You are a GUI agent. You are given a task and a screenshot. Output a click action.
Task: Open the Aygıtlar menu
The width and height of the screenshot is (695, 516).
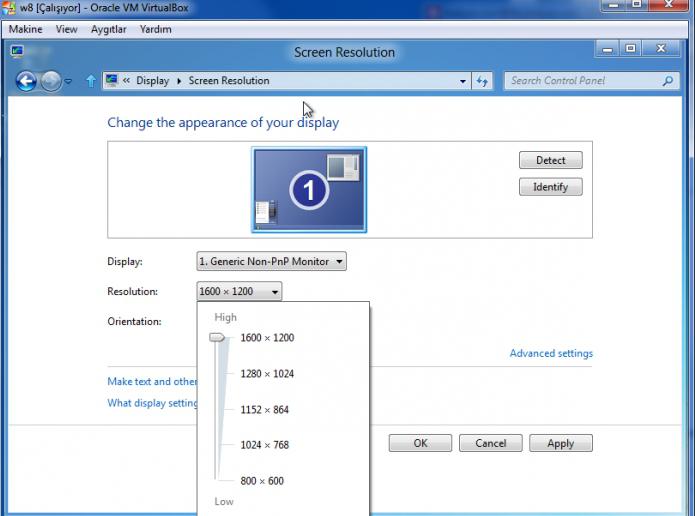tap(109, 29)
